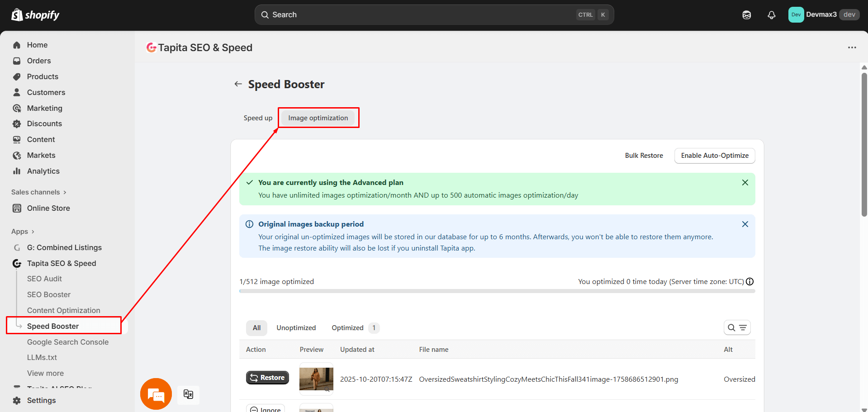868x412 pixels.
Task: Switch to the Optimized tab
Action: [x=347, y=327]
